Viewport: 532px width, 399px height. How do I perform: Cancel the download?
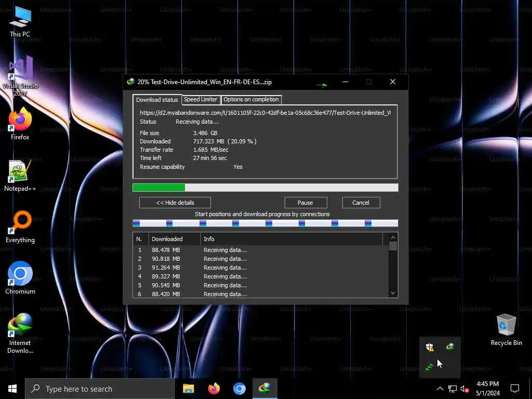click(361, 203)
